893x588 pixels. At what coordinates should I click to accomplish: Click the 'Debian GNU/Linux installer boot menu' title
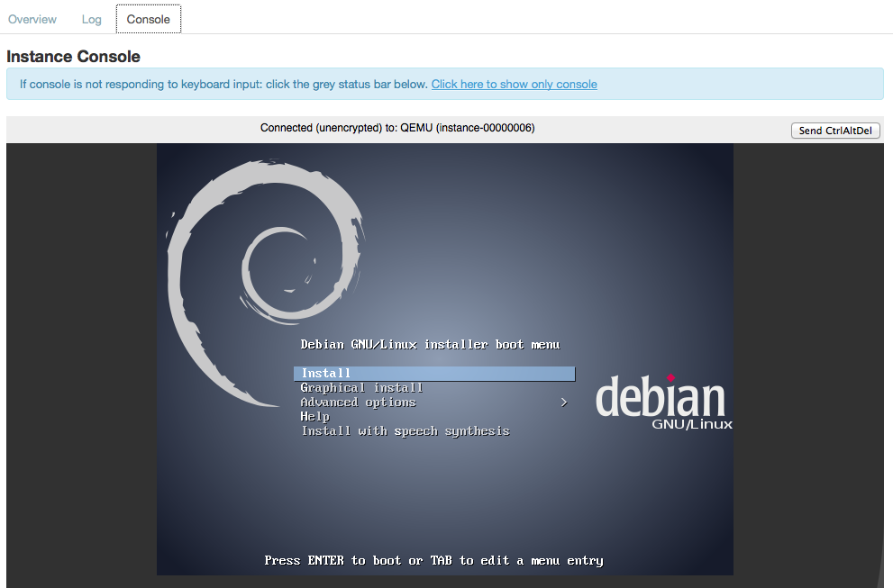point(430,344)
